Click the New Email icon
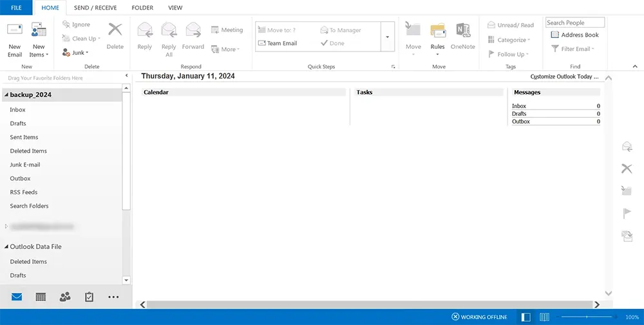 pyautogui.click(x=15, y=30)
